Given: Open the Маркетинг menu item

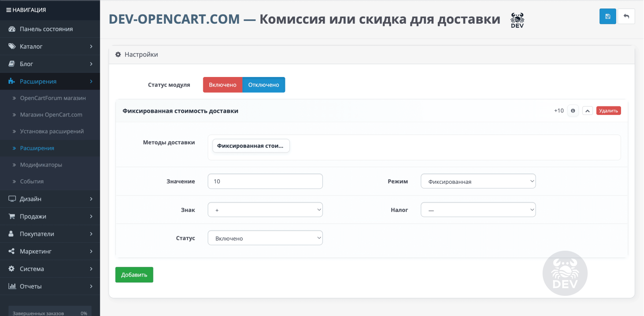Looking at the screenshot, I should coord(50,251).
